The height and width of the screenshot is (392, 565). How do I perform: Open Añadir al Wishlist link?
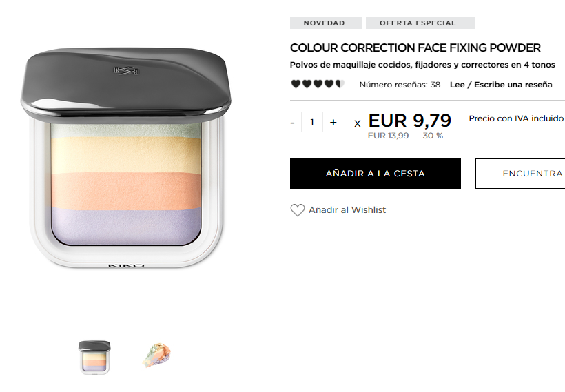coord(347,210)
